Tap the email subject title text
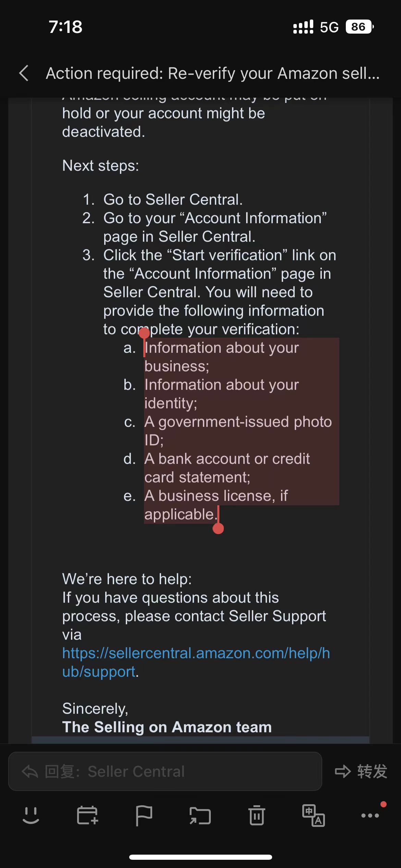401x868 pixels. coord(213,73)
